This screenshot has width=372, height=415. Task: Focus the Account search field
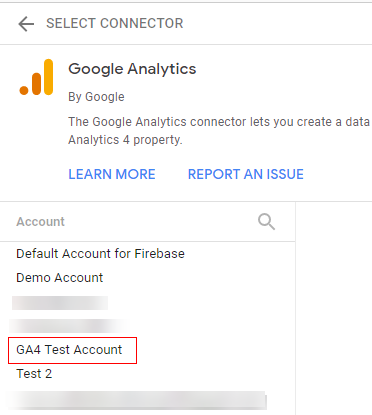tap(133, 222)
